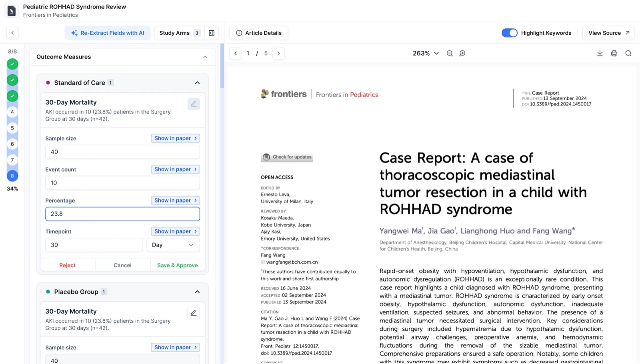The width and height of the screenshot is (640, 364).
Task: Click the document app icon at top-left
Action: pos(12,11)
